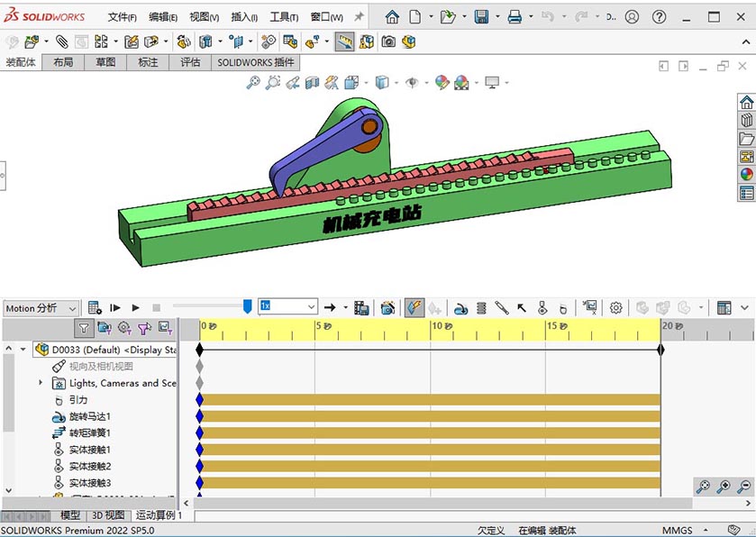Open Motion Study Properties gear
Viewport: 756px width, 537px height.
616,307
